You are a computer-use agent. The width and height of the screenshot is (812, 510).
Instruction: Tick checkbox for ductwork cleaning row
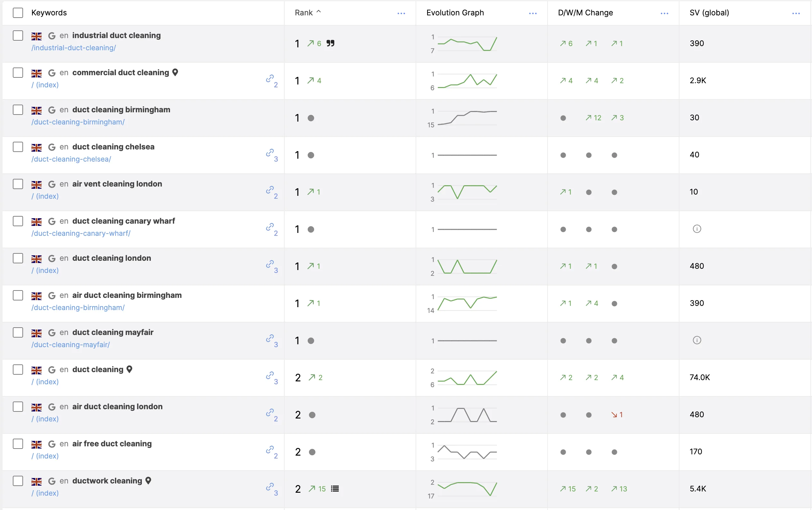(18, 481)
